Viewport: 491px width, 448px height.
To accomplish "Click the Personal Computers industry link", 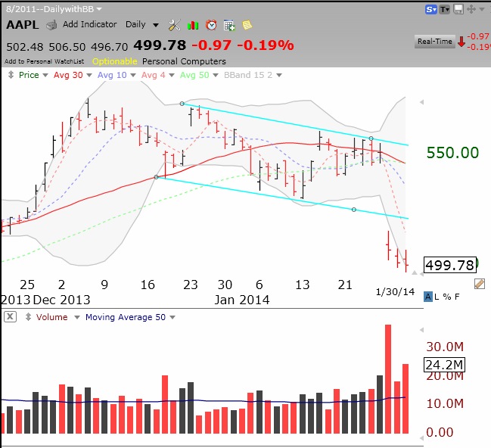I will [x=184, y=61].
